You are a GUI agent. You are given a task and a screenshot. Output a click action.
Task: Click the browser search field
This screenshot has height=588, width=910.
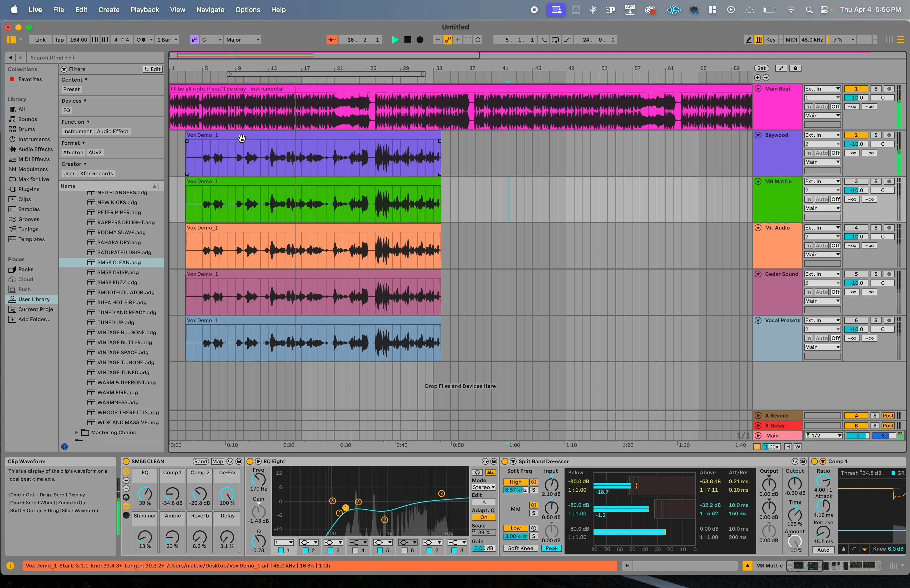96,58
